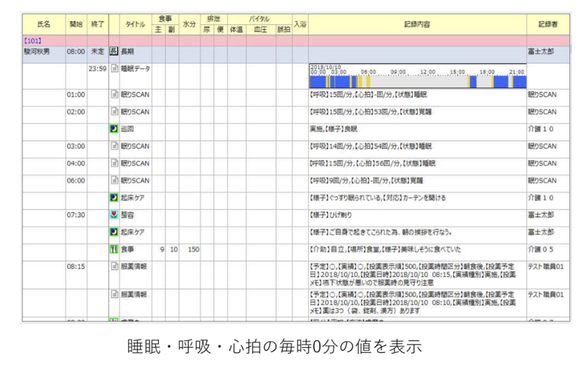Click the 眠りSCAN icon at 01:00
Screen dimensions: 588x370
(x=114, y=95)
